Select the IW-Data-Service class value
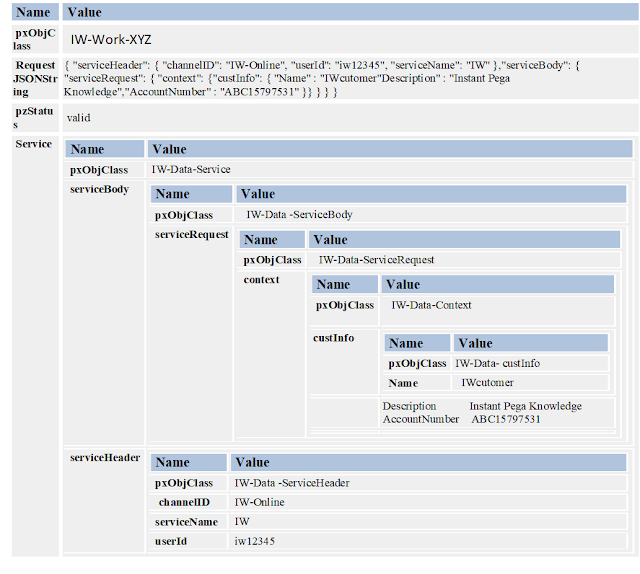640x574 pixels. pos(191,169)
